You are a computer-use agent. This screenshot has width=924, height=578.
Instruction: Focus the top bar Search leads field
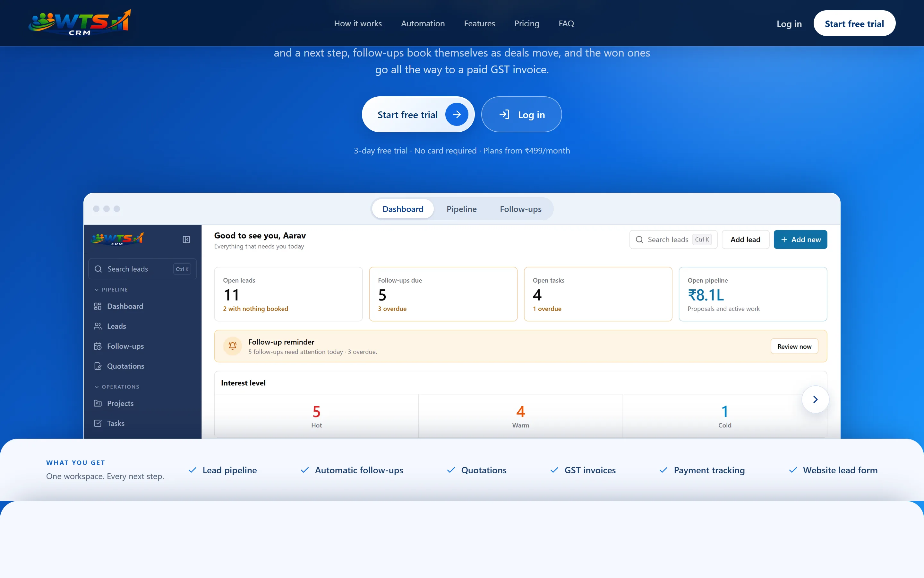click(x=673, y=239)
